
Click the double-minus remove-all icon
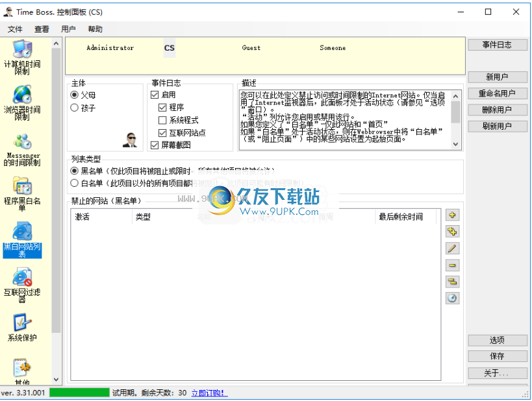pyautogui.click(x=452, y=282)
